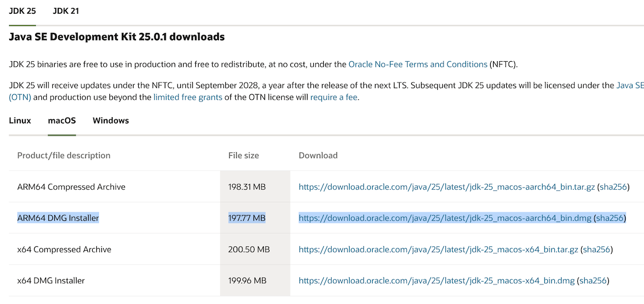Click the require a fee link
Viewport: 644px width, 304px height.
click(334, 97)
